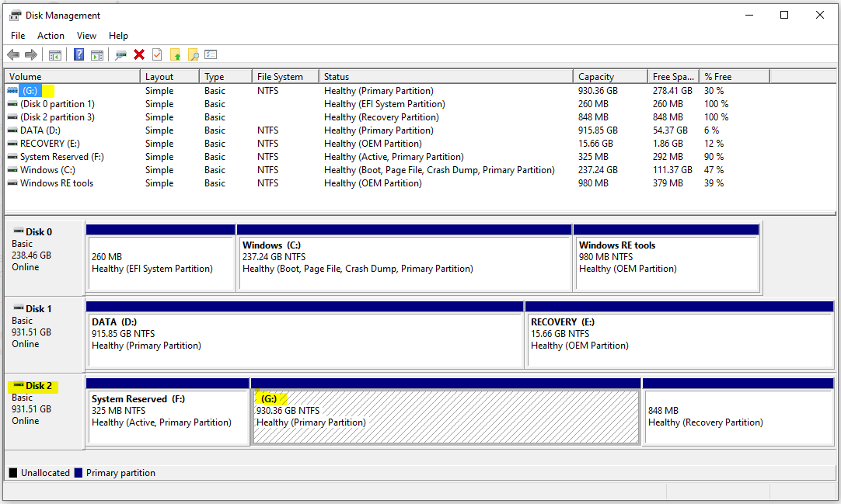Click the red X Delete toolbar icon
Screen dimensions: 841x504
[x=139, y=54]
